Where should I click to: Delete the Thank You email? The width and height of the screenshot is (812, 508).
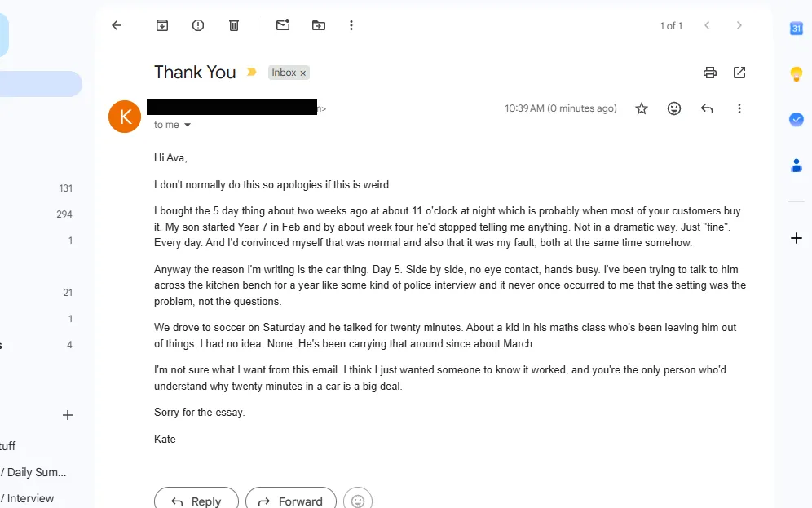(x=234, y=25)
